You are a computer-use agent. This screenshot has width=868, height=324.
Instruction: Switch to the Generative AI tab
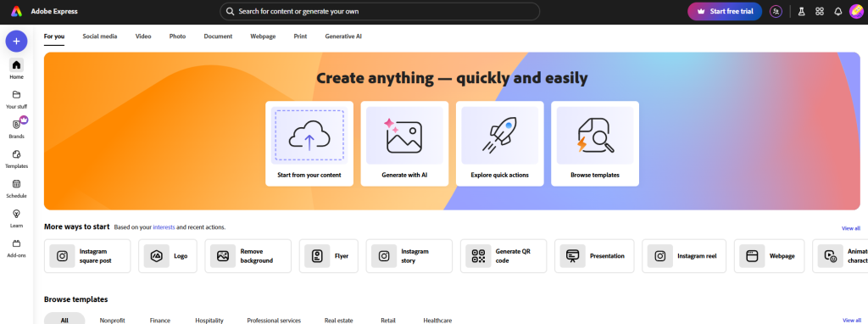[343, 36]
